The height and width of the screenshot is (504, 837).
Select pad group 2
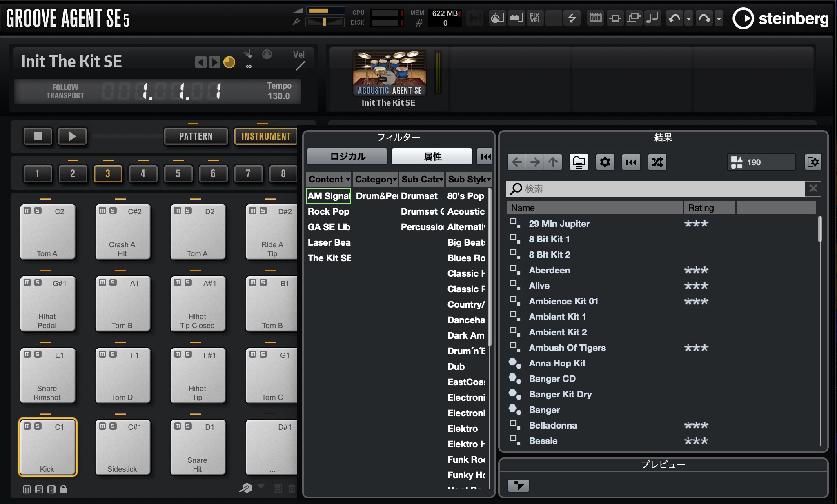click(73, 173)
